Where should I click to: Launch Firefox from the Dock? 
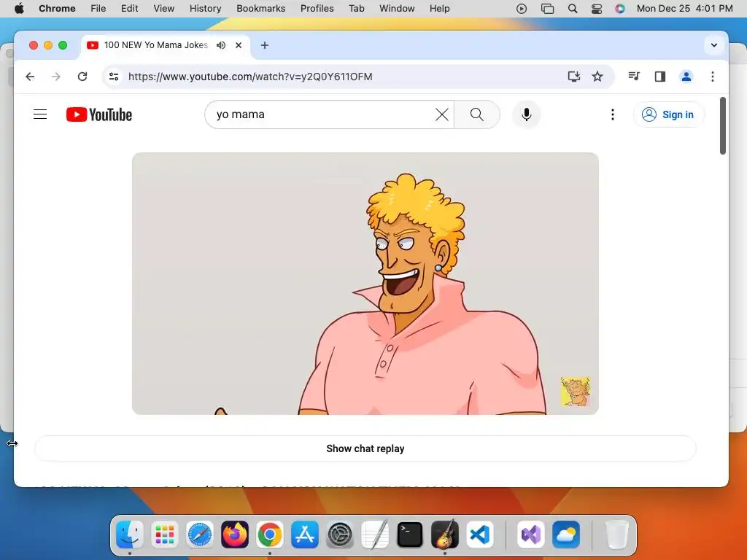pyautogui.click(x=234, y=534)
